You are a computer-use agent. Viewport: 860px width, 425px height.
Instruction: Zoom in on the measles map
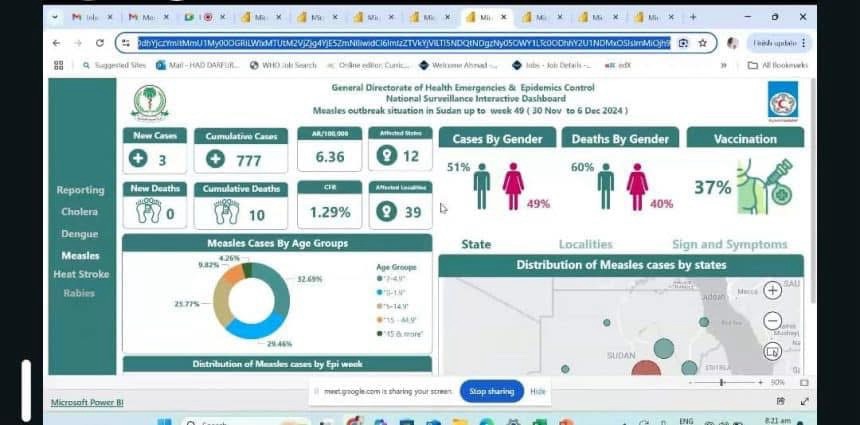pyautogui.click(x=773, y=291)
